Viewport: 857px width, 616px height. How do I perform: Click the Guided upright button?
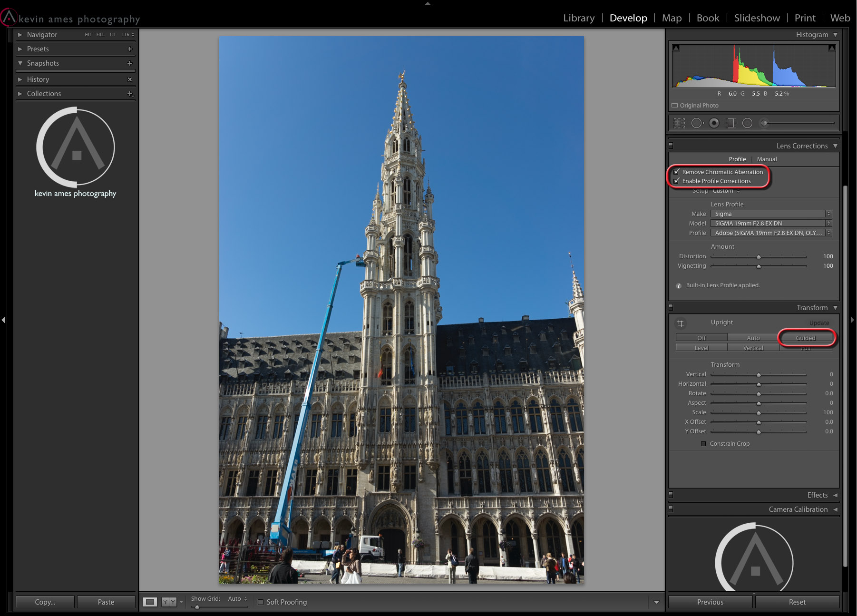point(805,338)
